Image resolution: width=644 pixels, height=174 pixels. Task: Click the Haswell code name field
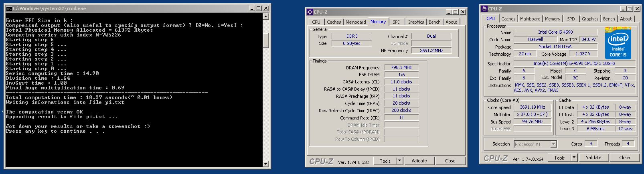point(535,39)
